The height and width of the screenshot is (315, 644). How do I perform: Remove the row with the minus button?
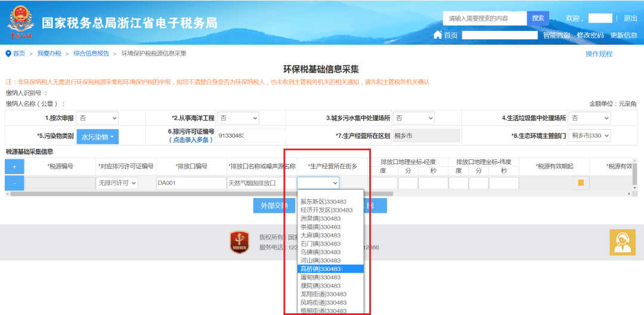pyautogui.click(x=14, y=183)
